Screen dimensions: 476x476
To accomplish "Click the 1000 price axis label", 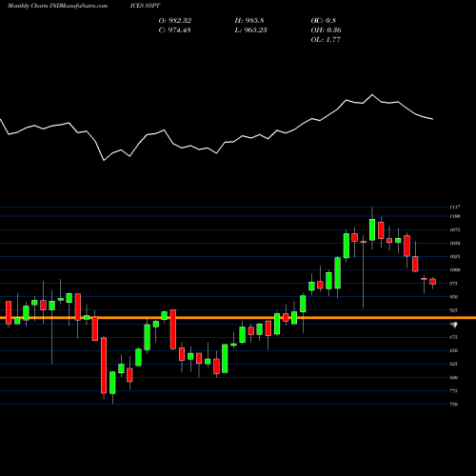I will pos(455,270).
